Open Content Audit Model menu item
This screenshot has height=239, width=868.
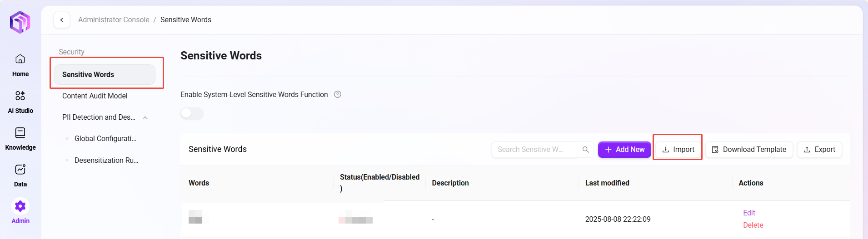coord(95,96)
